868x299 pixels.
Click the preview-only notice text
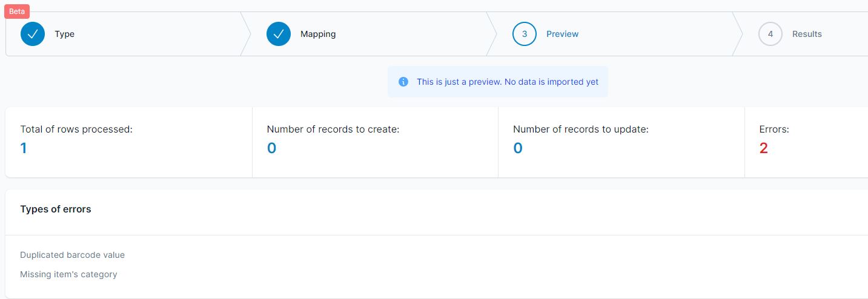[508, 82]
